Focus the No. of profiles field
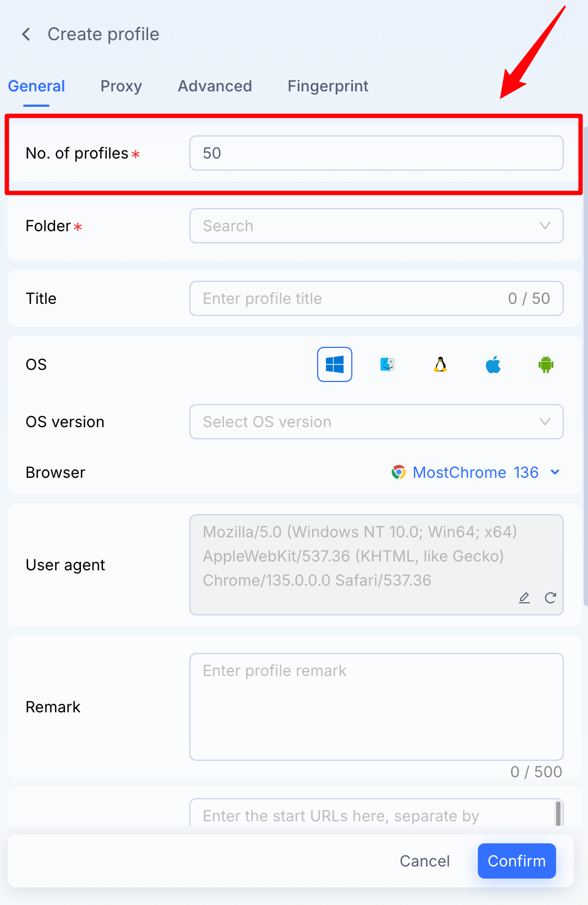Image resolution: width=588 pixels, height=905 pixels. pos(377,153)
